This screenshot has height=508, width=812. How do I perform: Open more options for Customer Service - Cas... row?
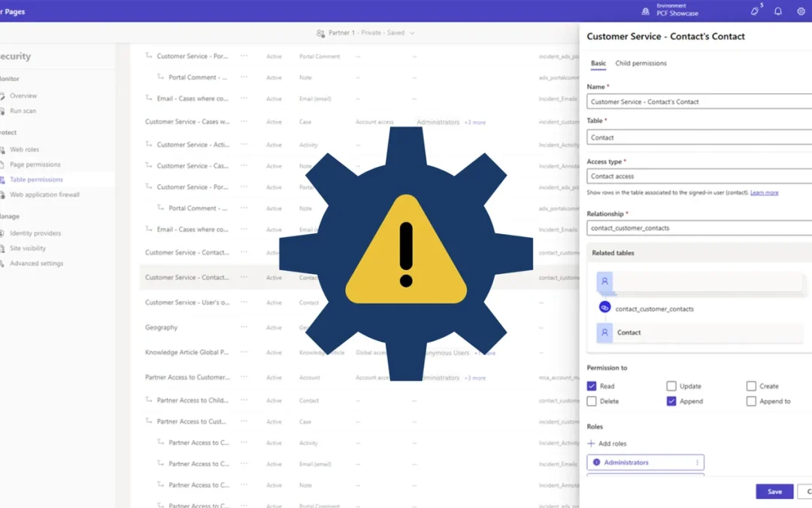(x=244, y=166)
